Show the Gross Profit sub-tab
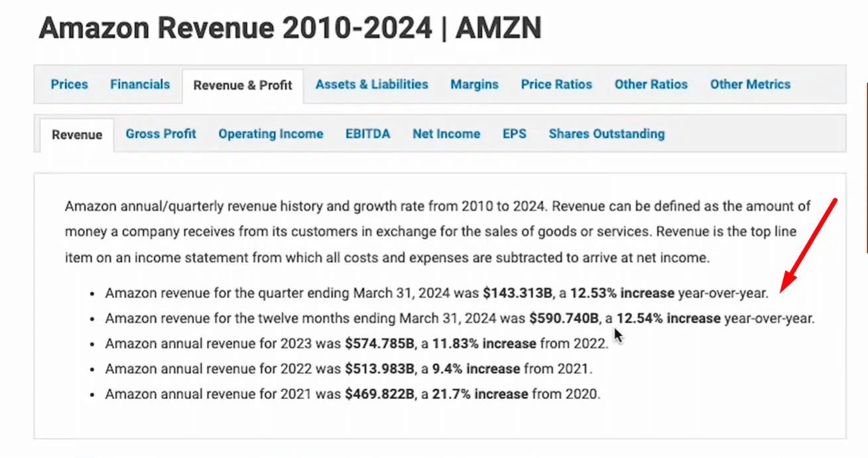This screenshot has width=868, height=458. 160,133
